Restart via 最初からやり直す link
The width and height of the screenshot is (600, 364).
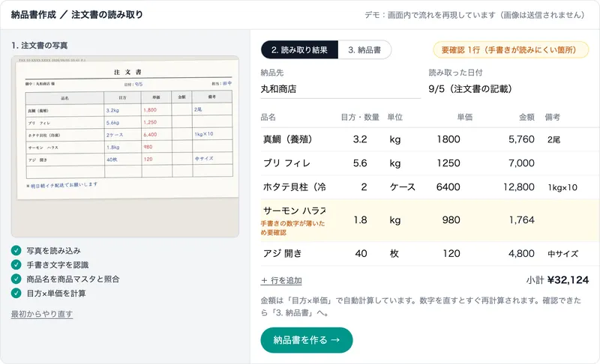[x=42, y=314]
